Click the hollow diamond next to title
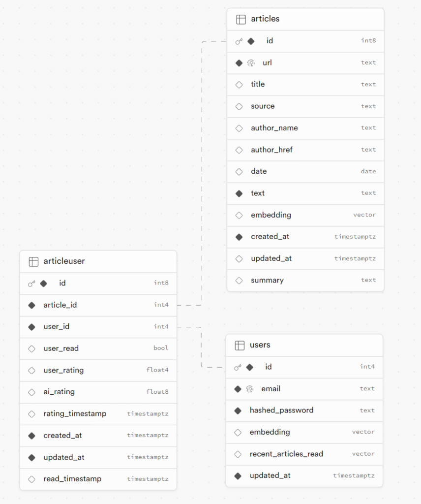This screenshot has width=421, height=504. click(x=239, y=85)
